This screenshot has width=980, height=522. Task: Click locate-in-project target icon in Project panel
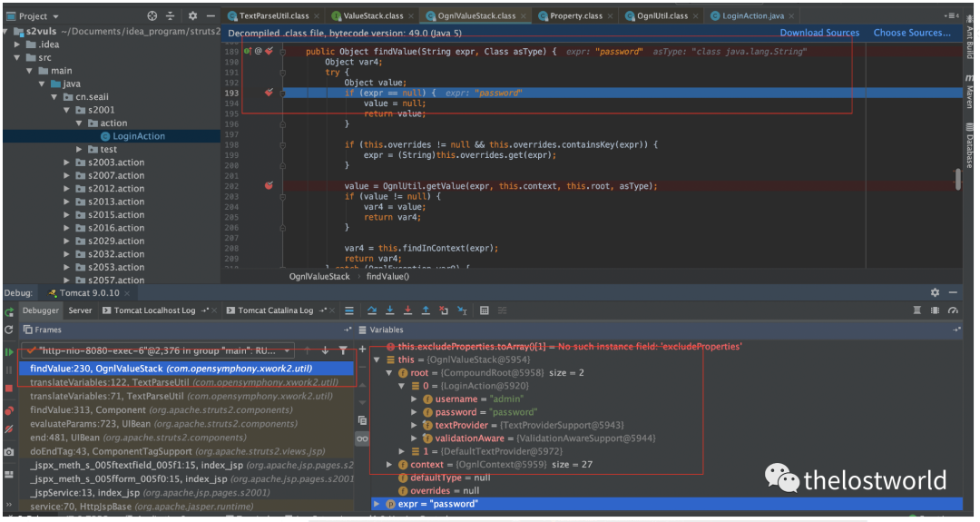coord(152,16)
